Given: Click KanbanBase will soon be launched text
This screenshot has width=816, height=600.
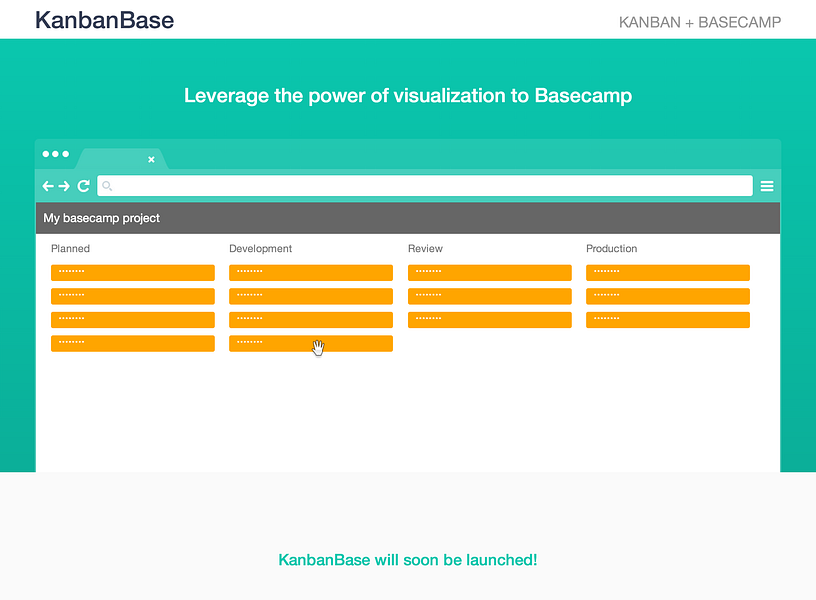Looking at the screenshot, I should point(408,560).
